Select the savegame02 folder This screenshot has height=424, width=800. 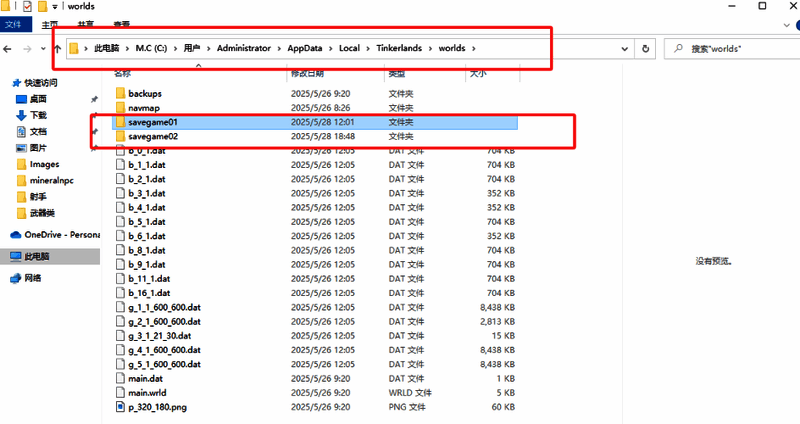click(x=152, y=136)
